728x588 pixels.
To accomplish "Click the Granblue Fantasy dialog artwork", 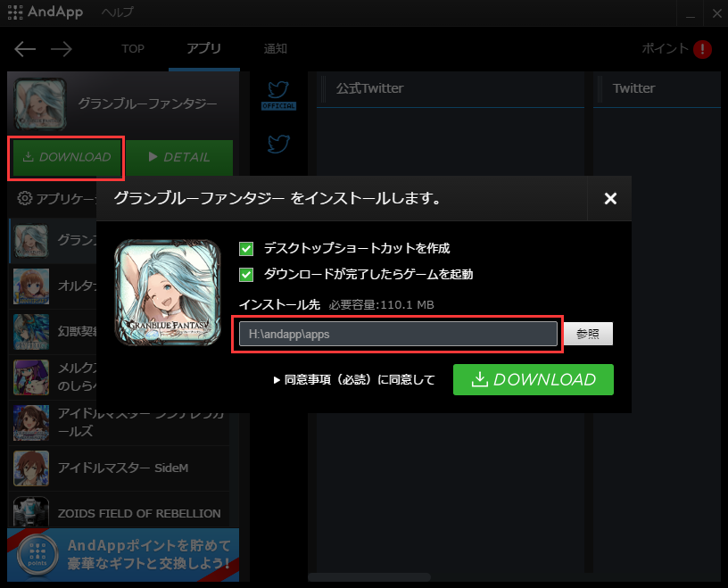I will tap(168, 293).
